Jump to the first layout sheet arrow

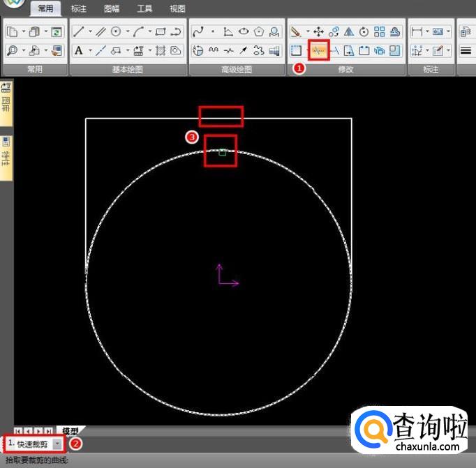pos(18,431)
